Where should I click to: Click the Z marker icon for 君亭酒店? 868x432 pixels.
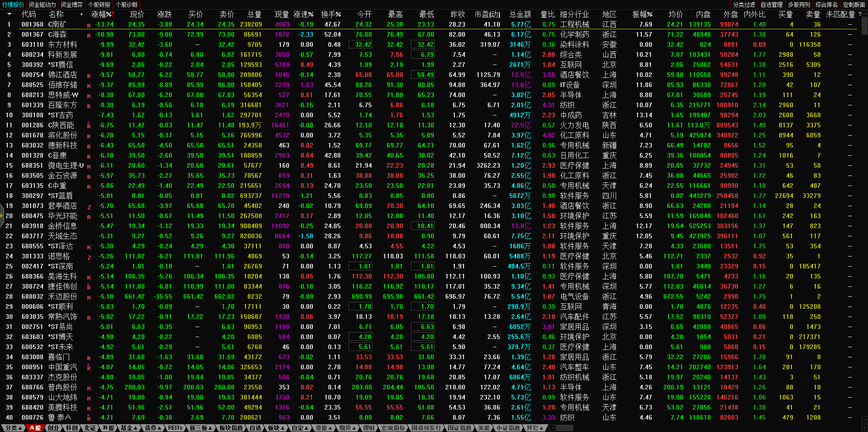[x=89, y=207]
